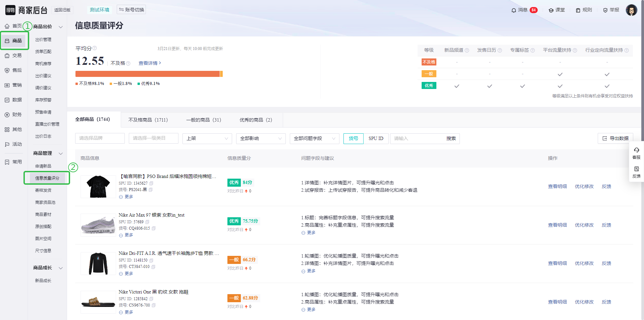Open the 全部问题字段 dropdown

click(x=315, y=138)
